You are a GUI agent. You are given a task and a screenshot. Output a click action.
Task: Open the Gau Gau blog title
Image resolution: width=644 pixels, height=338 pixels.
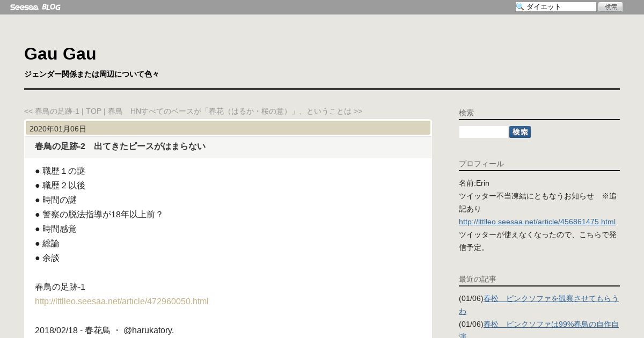click(x=60, y=54)
